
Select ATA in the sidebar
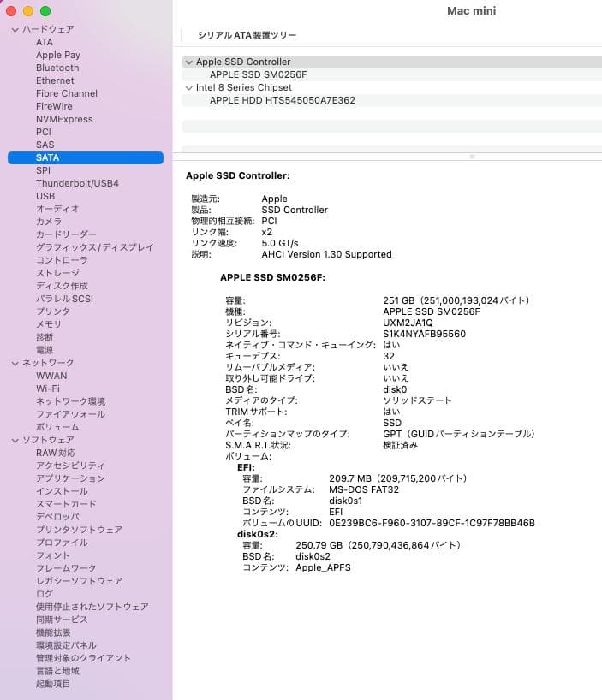(45, 42)
